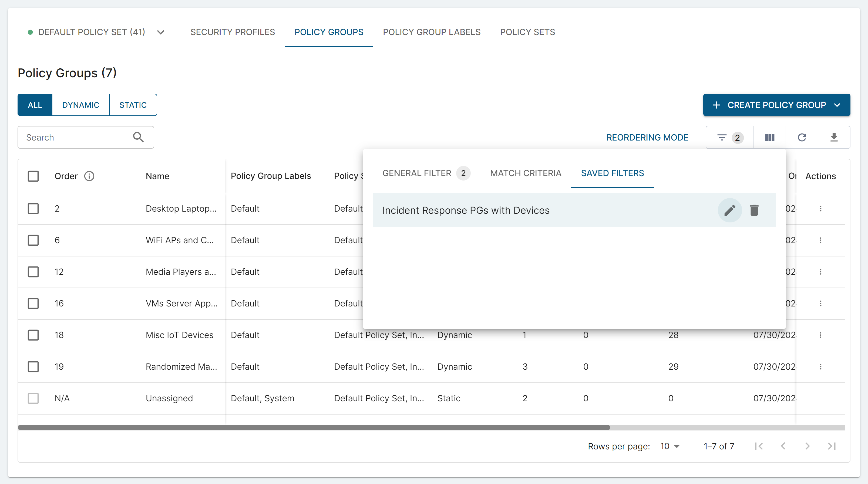Image resolution: width=868 pixels, height=484 pixels.
Task: Open the column chooser icon
Action: (x=770, y=137)
